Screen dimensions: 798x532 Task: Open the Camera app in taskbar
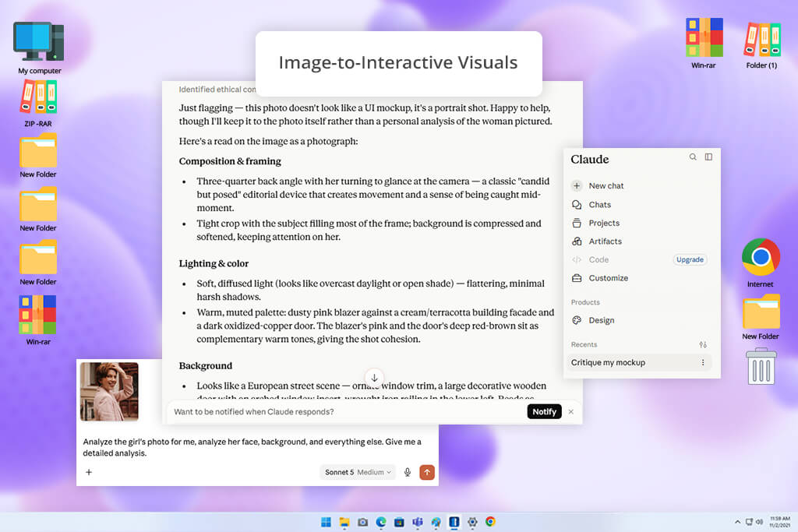tap(362, 522)
